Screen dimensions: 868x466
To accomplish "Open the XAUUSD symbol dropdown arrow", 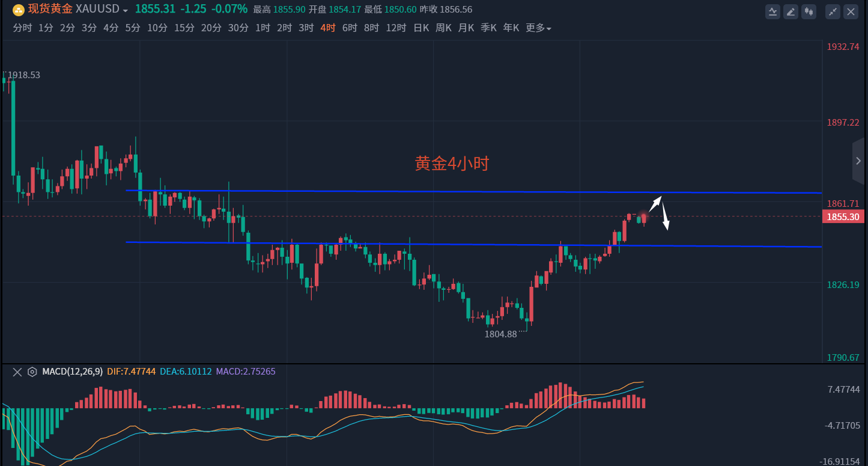I will click(125, 11).
